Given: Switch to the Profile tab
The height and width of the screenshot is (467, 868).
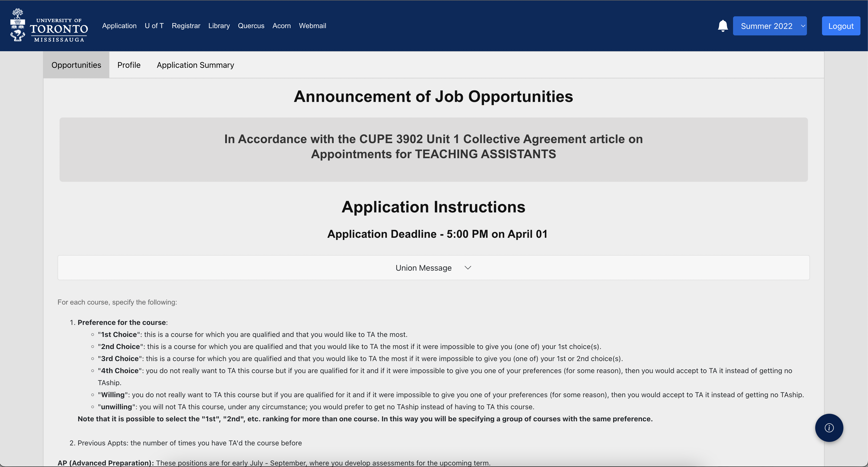Looking at the screenshot, I should pyautogui.click(x=129, y=65).
